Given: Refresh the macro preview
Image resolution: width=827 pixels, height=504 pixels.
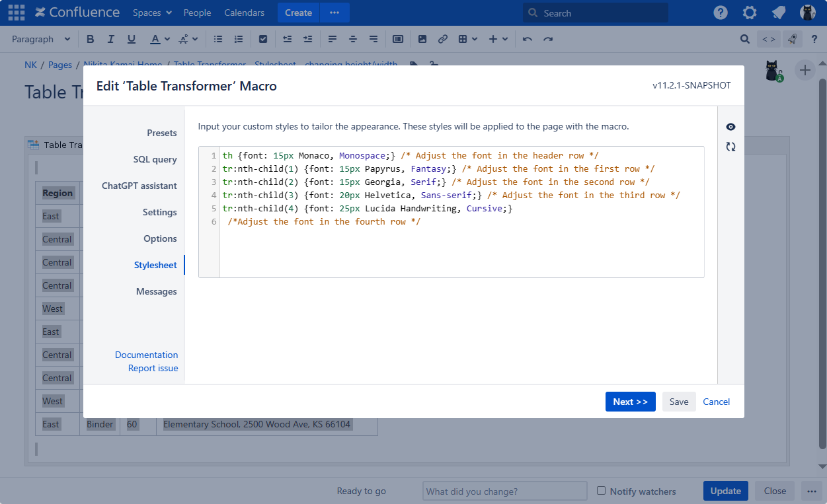Looking at the screenshot, I should click(x=730, y=147).
